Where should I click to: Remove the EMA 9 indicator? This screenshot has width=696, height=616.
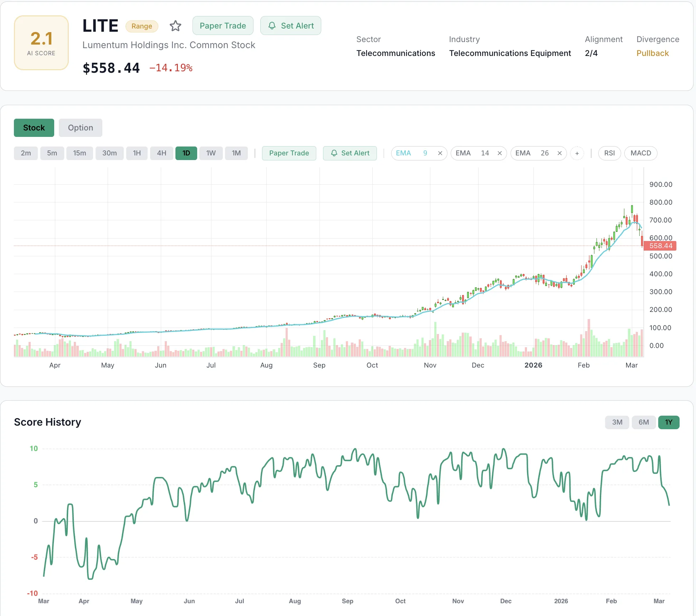click(440, 153)
